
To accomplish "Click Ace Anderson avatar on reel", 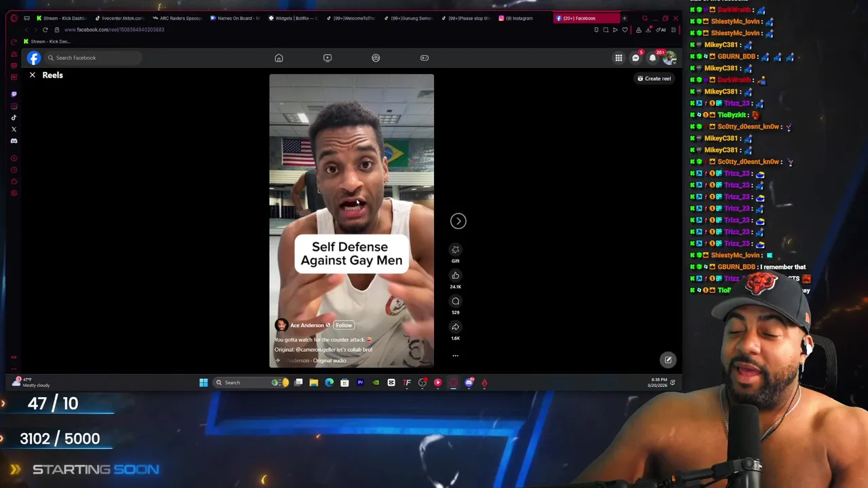I will point(281,325).
